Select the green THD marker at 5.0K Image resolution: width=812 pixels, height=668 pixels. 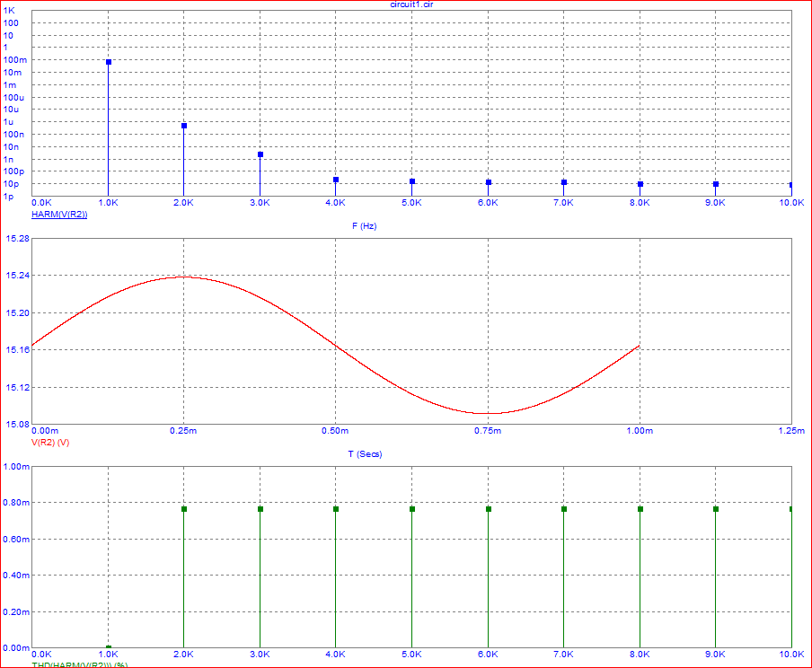coord(412,510)
